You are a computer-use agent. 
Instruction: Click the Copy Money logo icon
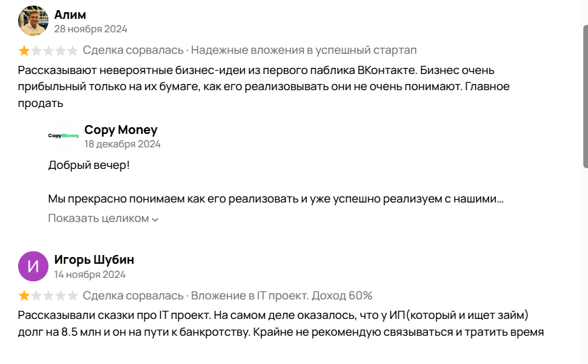[63, 135]
